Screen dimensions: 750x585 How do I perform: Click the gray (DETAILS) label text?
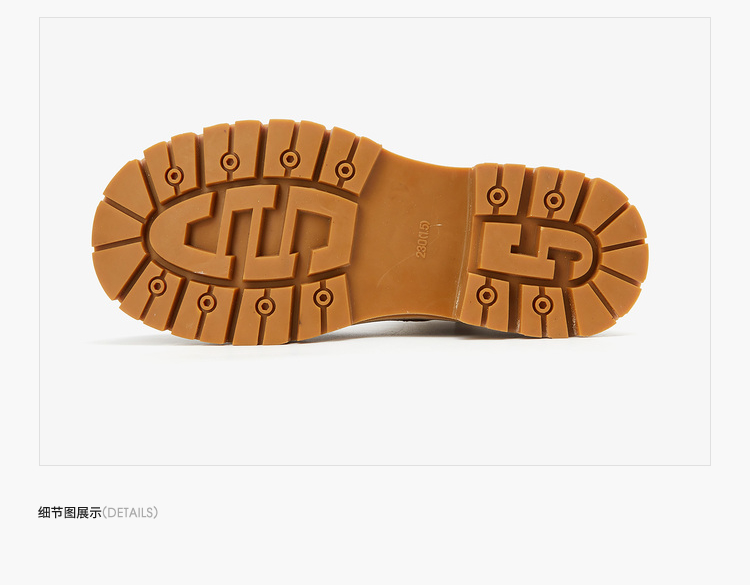(x=130, y=513)
